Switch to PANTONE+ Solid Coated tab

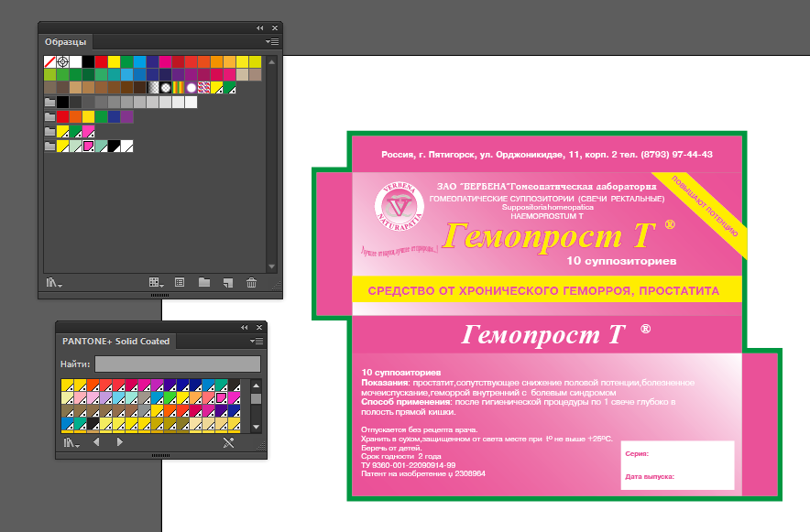(115, 341)
